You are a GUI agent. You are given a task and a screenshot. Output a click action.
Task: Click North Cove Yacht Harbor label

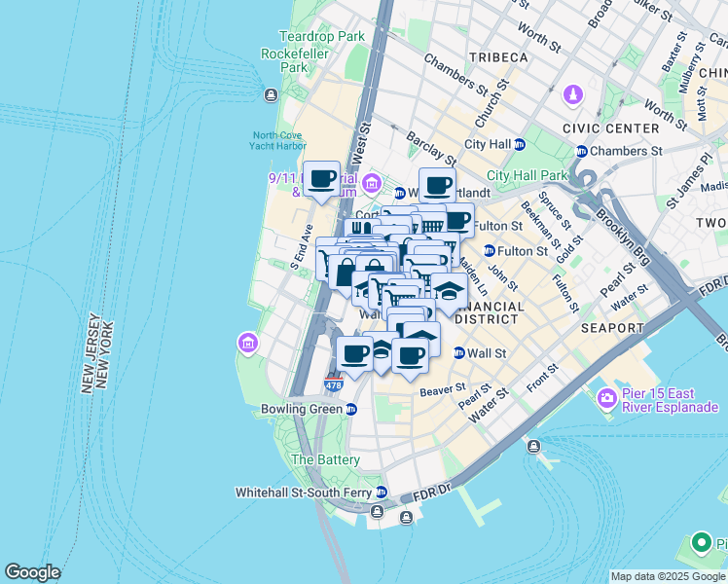pyautogui.click(x=277, y=141)
